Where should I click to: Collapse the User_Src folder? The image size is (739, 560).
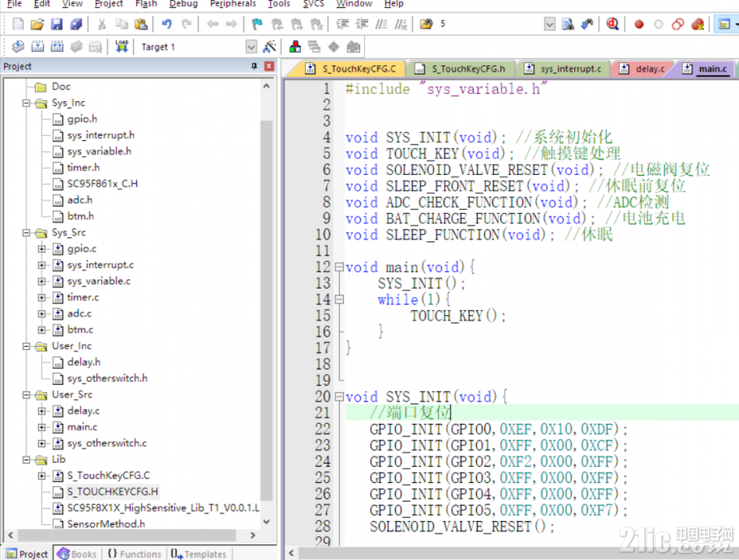click(x=26, y=395)
